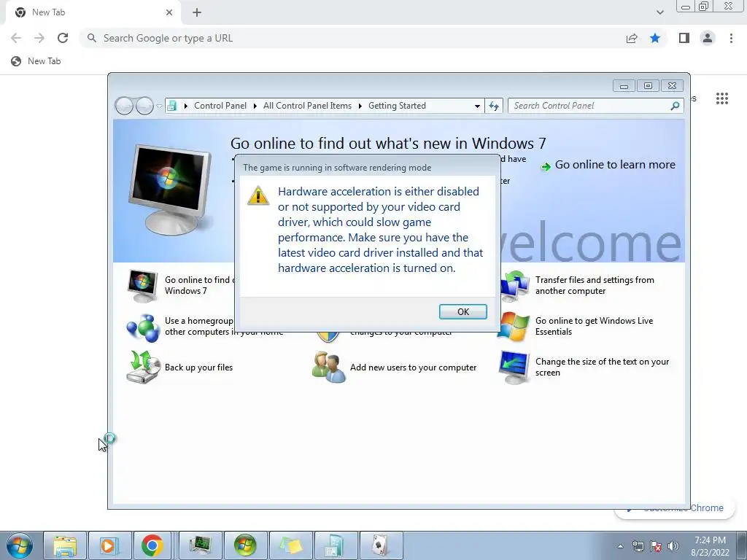Open Windows Media Player from taskbar
Image resolution: width=747 pixels, height=560 pixels.
point(109,545)
